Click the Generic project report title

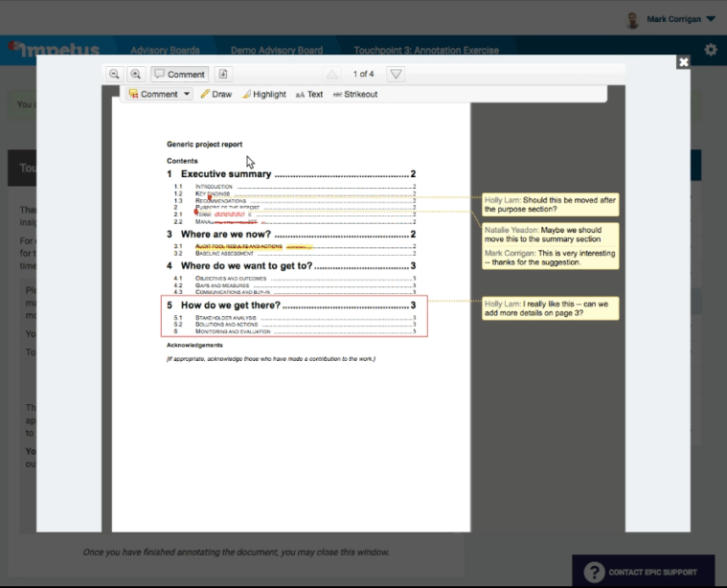click(204, 145)
